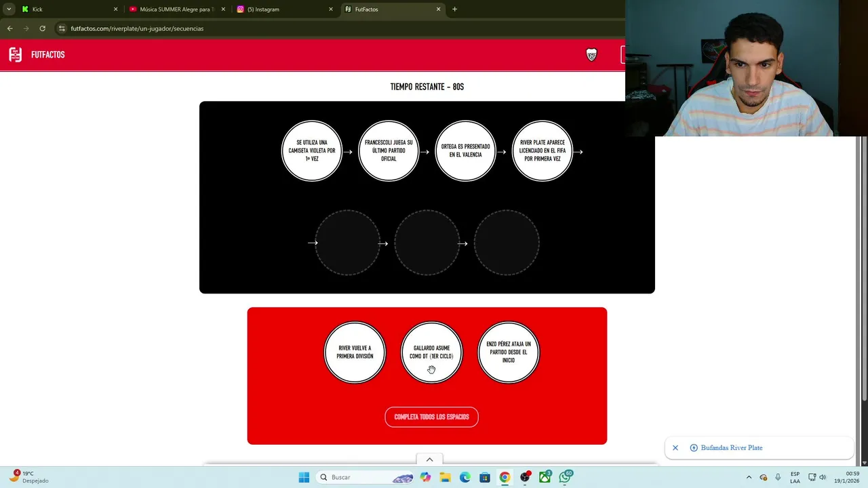
Task: Open the weather widget showing 19°C
Action: pyautogui.click(x=31, y=477)
